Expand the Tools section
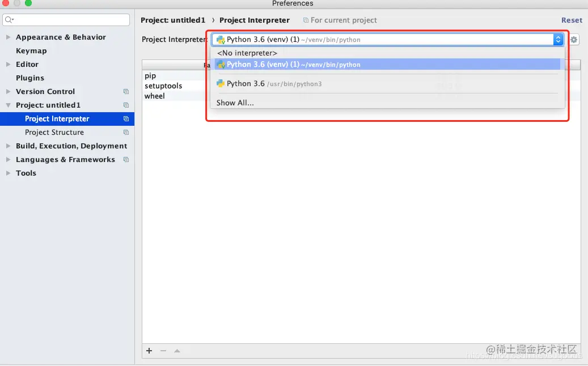588x366 pixels. [8, 173]
